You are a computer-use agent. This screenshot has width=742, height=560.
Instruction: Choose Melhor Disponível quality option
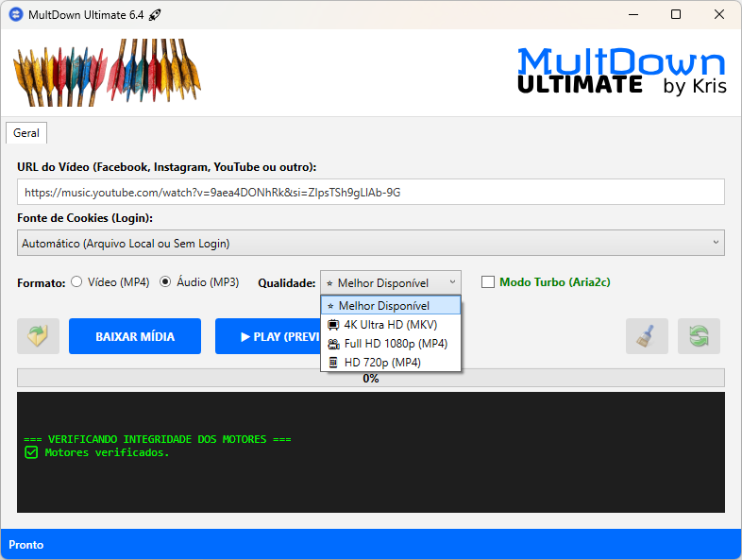pyautogui.click(x=391, y=305)
